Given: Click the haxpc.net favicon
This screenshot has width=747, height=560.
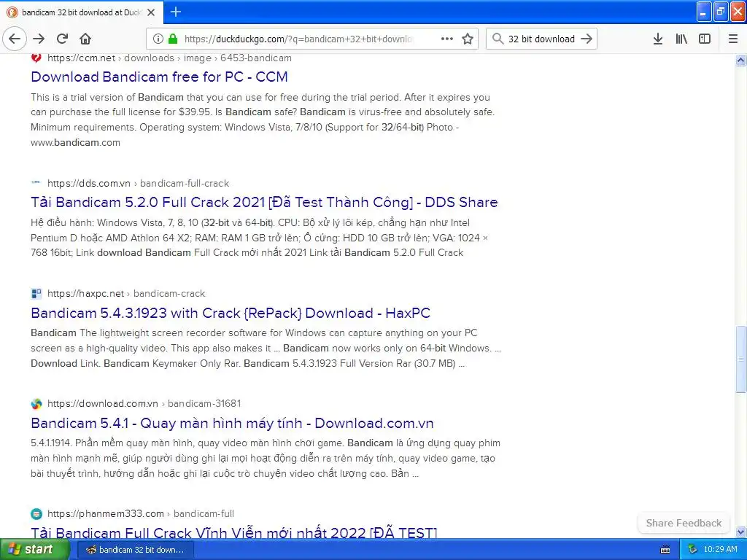Looking at the screenshot, I should click(x=36, y=293).
